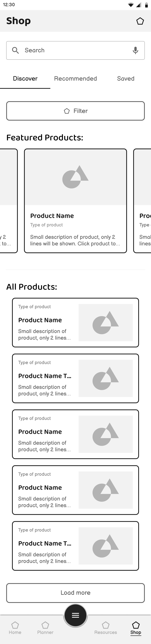Open the Filter options
The width and height of the screenshot is (151, 644).
pyautogui.click(x=75, y=111)
